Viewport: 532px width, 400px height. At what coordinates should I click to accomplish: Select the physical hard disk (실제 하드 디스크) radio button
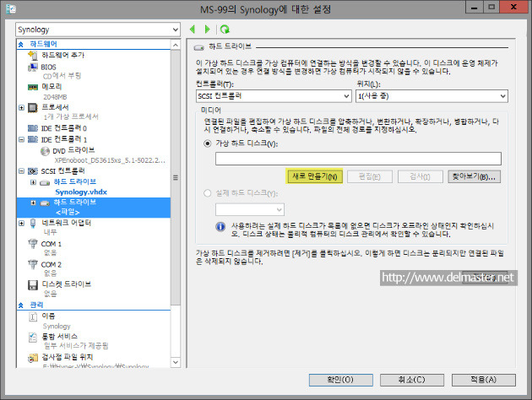point(207,193)
